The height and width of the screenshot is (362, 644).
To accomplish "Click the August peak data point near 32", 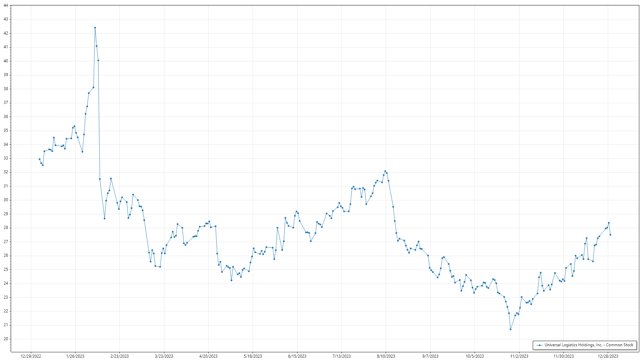I will coord(385,171).
